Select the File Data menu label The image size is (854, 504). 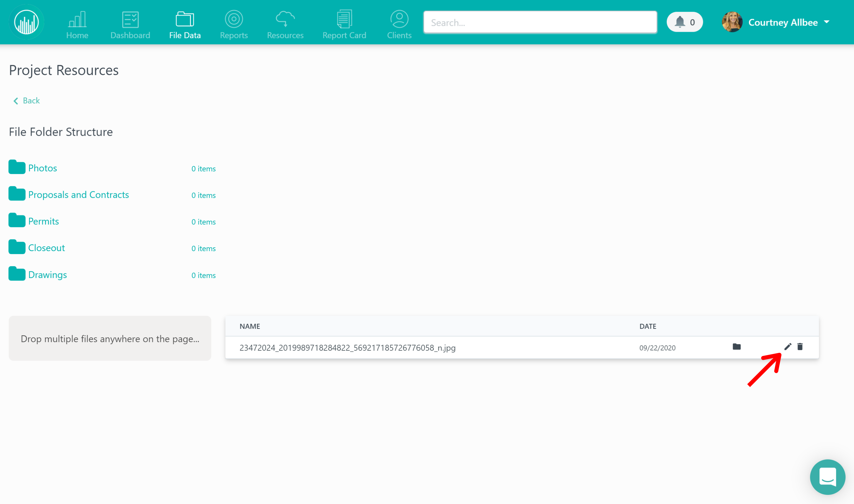click(185, 35)
